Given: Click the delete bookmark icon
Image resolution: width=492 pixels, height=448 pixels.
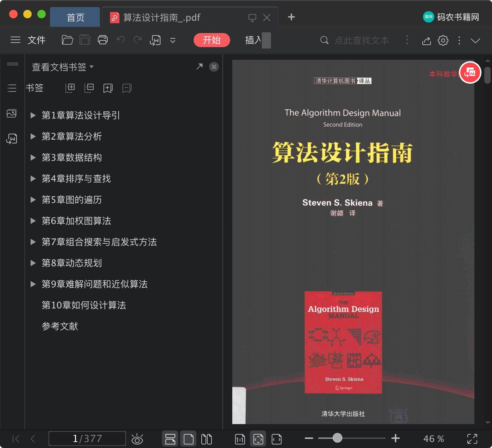Looking at the screenshot, I should (127, 88).
